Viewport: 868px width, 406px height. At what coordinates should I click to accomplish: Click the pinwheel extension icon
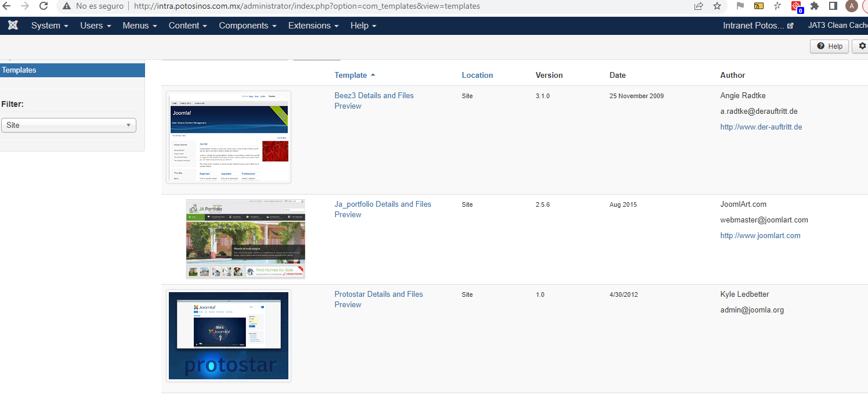tap(777, 6)
